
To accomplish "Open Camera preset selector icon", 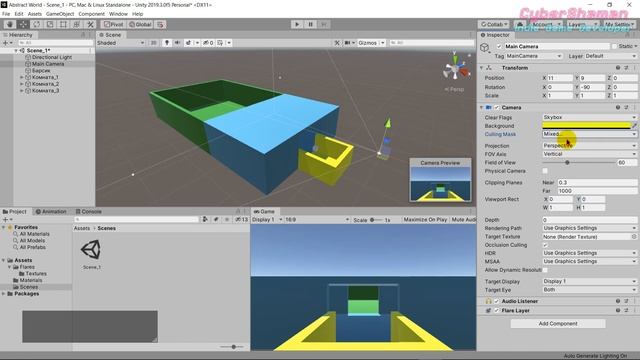I will pos(626,107).
